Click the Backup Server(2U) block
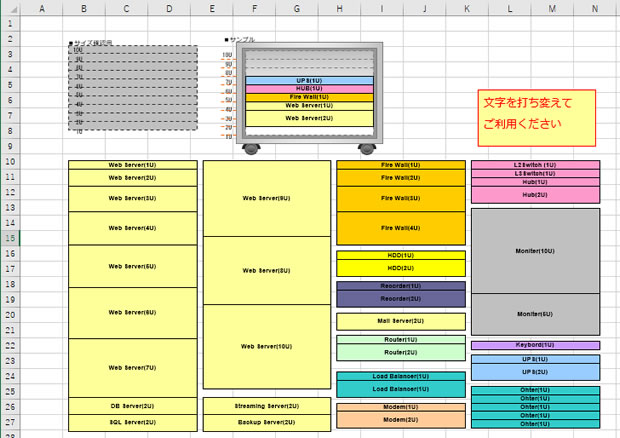This screenshot has height=438, width=620. point(267,423)
